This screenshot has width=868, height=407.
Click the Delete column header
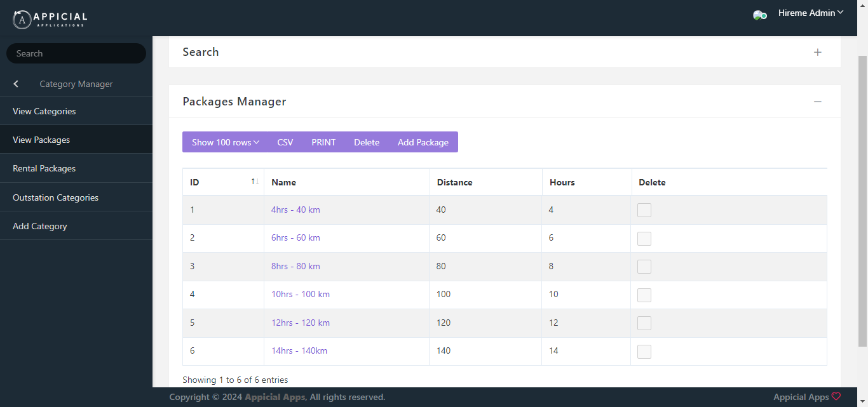729,182
